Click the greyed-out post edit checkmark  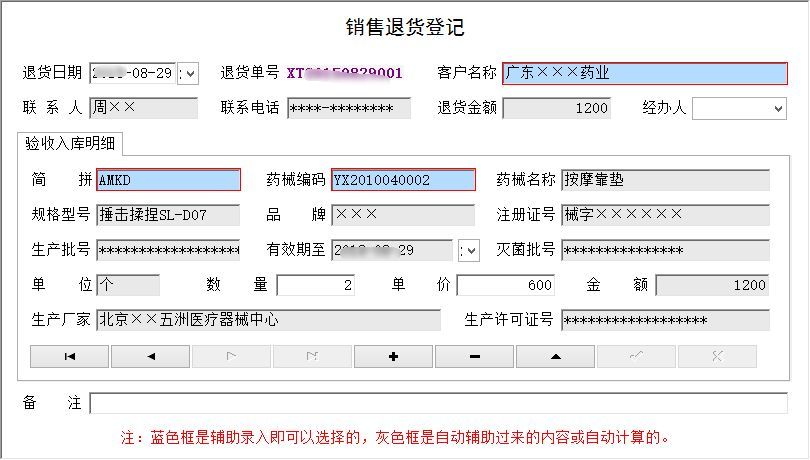[x=636, y=357]
